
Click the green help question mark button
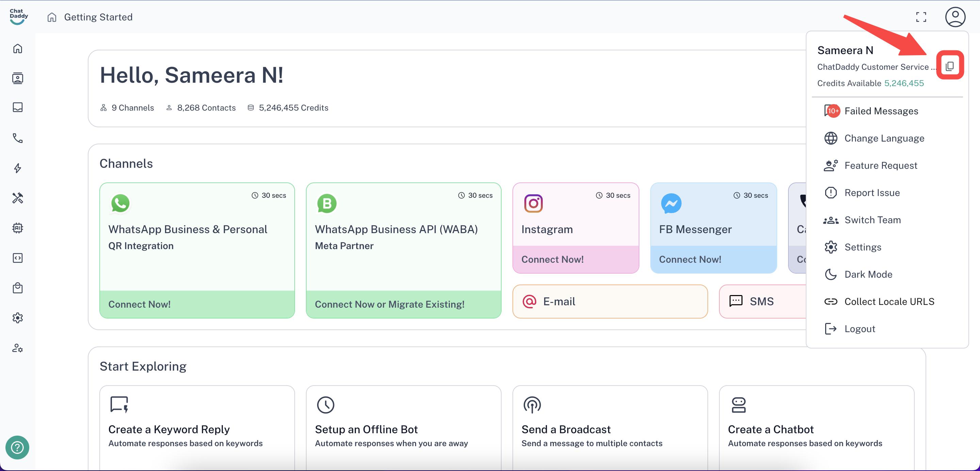pyautogui.click(x=17, y=448)
